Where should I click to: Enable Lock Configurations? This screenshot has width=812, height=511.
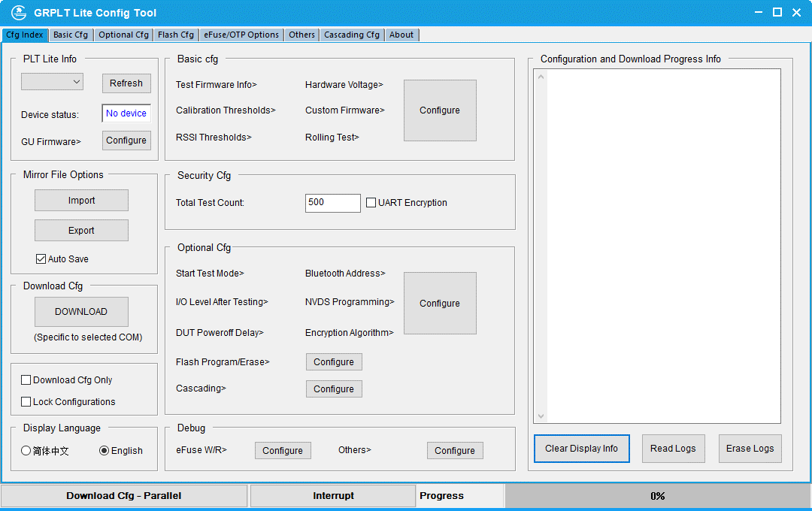tap(26, 401)
